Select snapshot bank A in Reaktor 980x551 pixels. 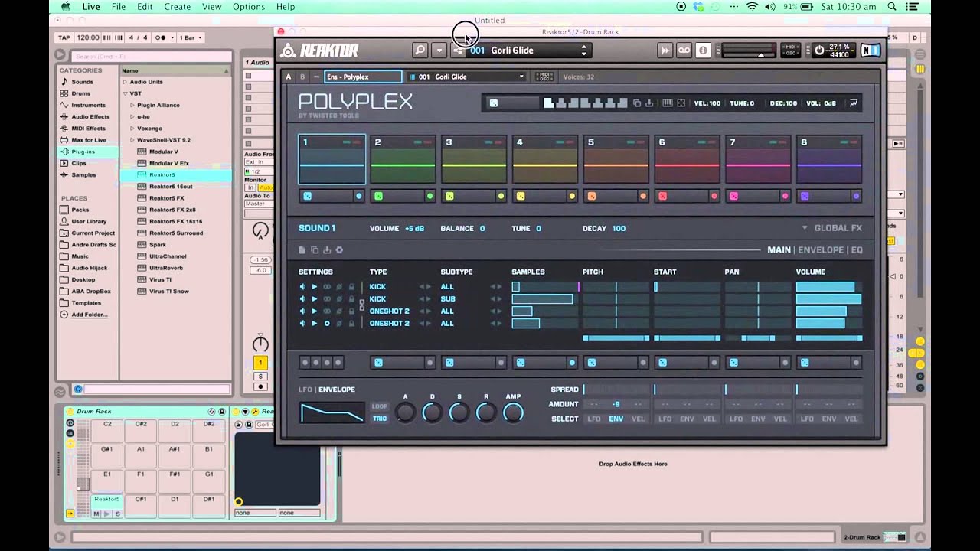coord(289,77)
